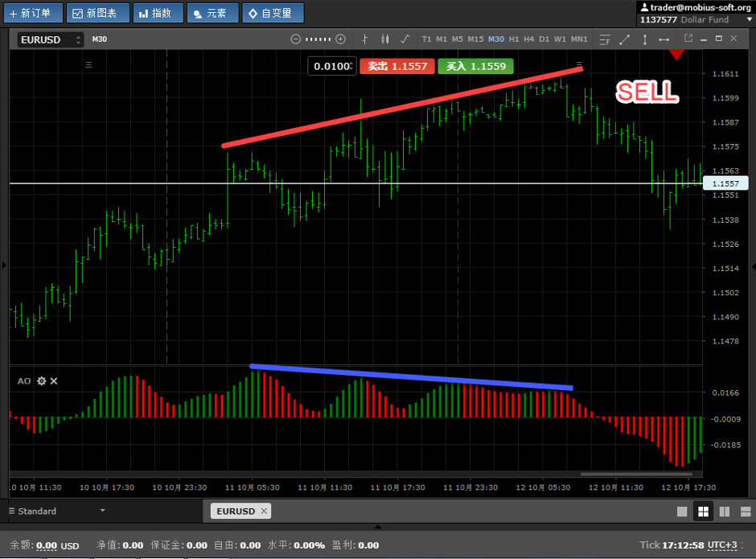Switch to vertical split layout icon
Screen dimensions: 756x559
(x=724, y=512)
